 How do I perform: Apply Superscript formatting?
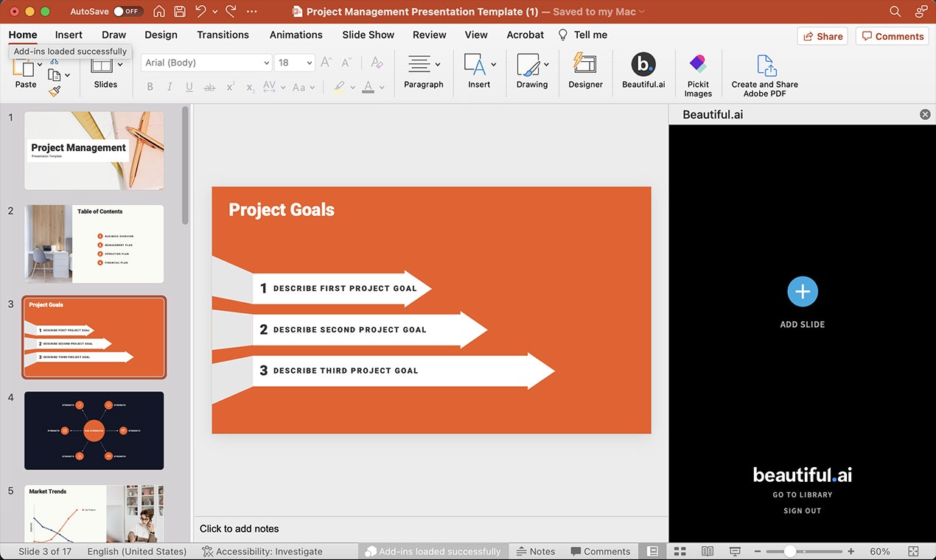coord(231,87)
